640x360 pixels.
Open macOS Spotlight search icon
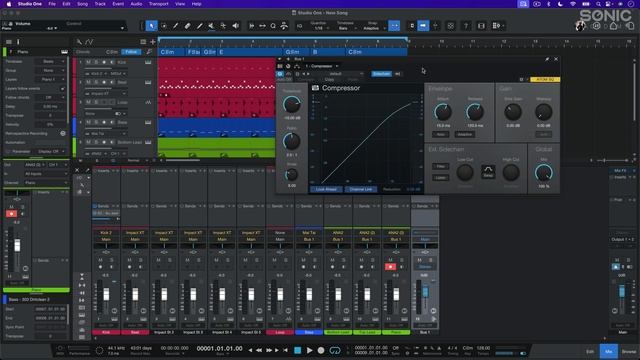598,4
